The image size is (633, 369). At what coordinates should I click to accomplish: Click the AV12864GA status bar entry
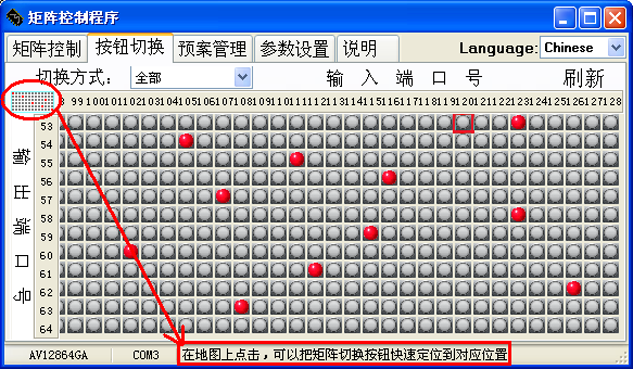pos(59,355)
